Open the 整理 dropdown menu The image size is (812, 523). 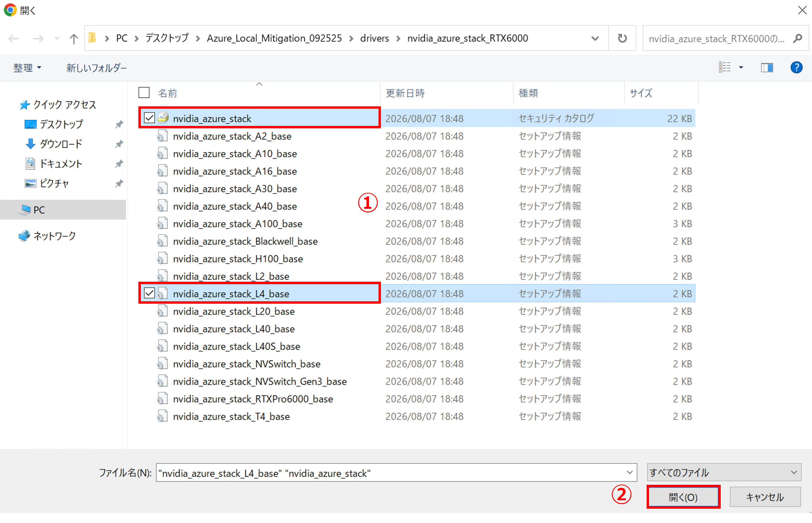point(27,68)
